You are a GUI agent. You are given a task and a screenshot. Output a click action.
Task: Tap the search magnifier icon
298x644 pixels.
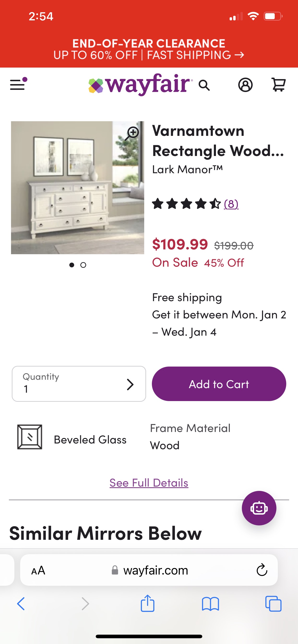tap(204, 85)
